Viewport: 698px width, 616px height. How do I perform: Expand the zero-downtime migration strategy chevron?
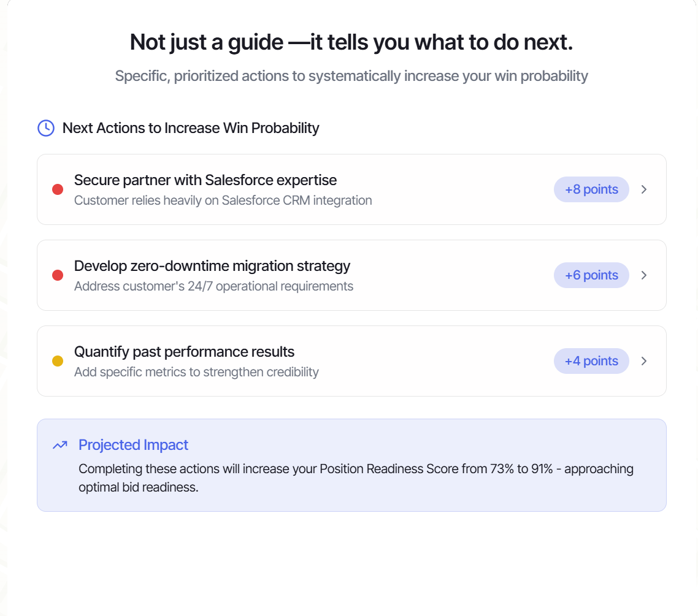tap(643, 275)
